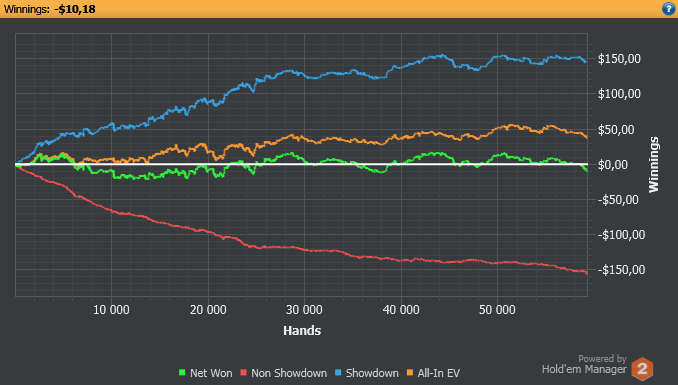Click the red Non Showdown line at its end
The image size is (678, 385).
click(x=586, y=273)
